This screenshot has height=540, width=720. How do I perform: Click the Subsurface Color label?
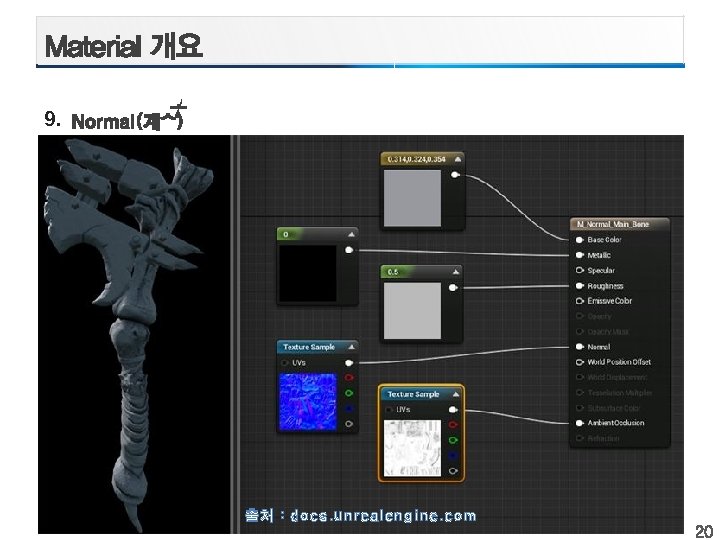pyautogui.click(x=614, y=408)
